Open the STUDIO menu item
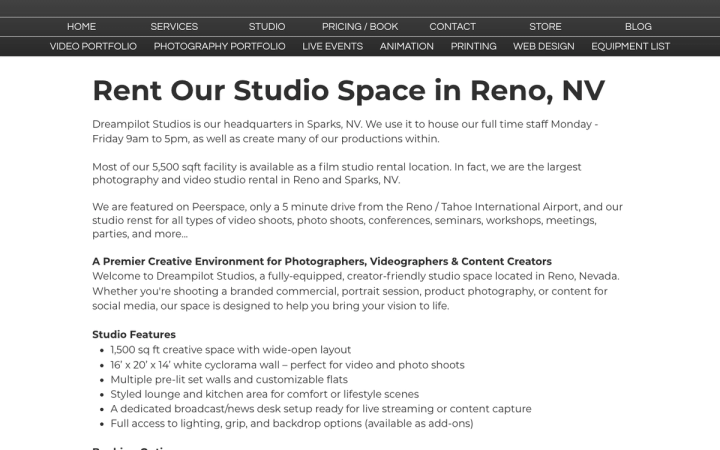 point(267,27)
